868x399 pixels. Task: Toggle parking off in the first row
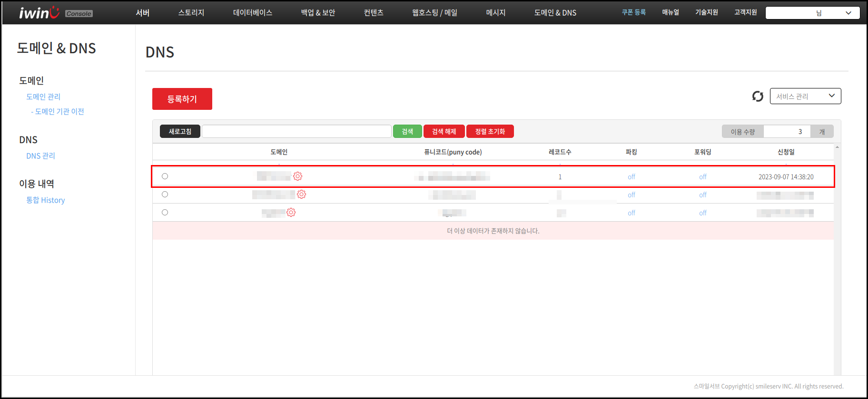631,177
